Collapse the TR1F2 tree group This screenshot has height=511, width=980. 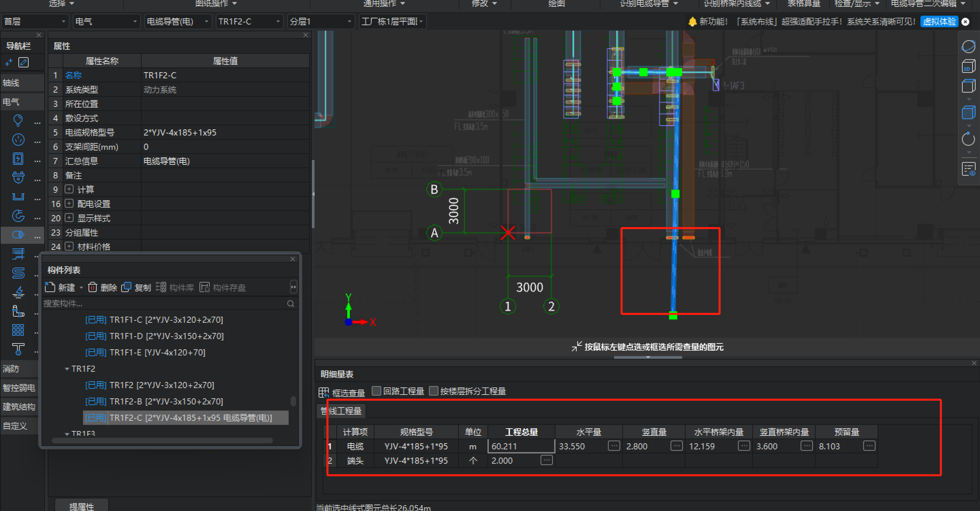[x=67, y=369]
